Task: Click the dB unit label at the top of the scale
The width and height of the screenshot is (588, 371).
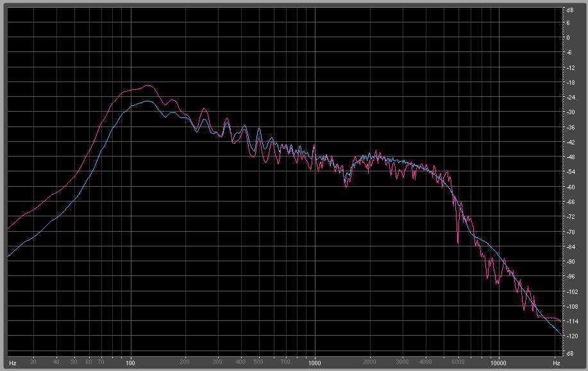Action: point(570,10)
